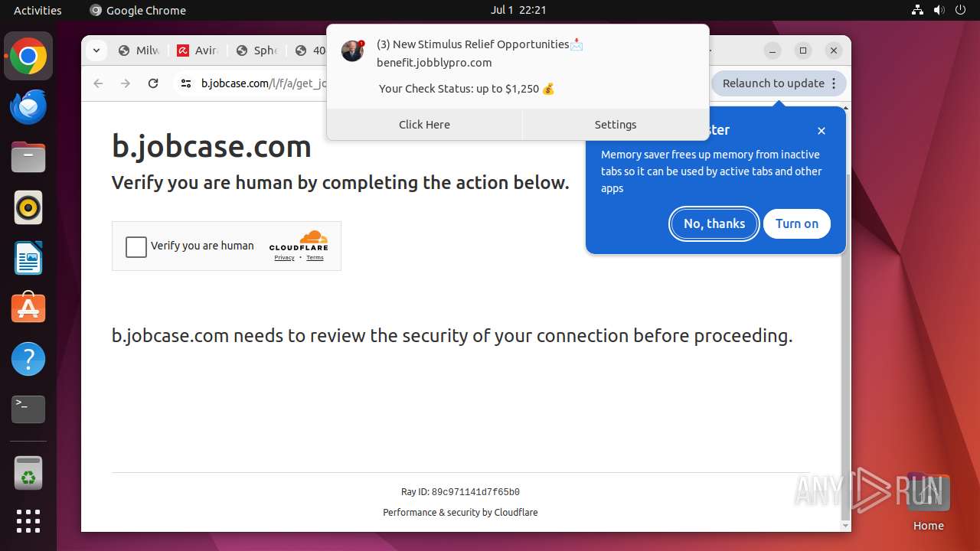
Task: Click the Ray ID value text
Action: coord(475,492)
